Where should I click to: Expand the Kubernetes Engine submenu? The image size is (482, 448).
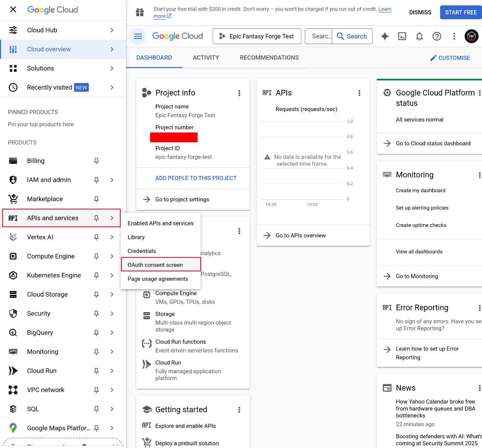click(x=112, y=276)
